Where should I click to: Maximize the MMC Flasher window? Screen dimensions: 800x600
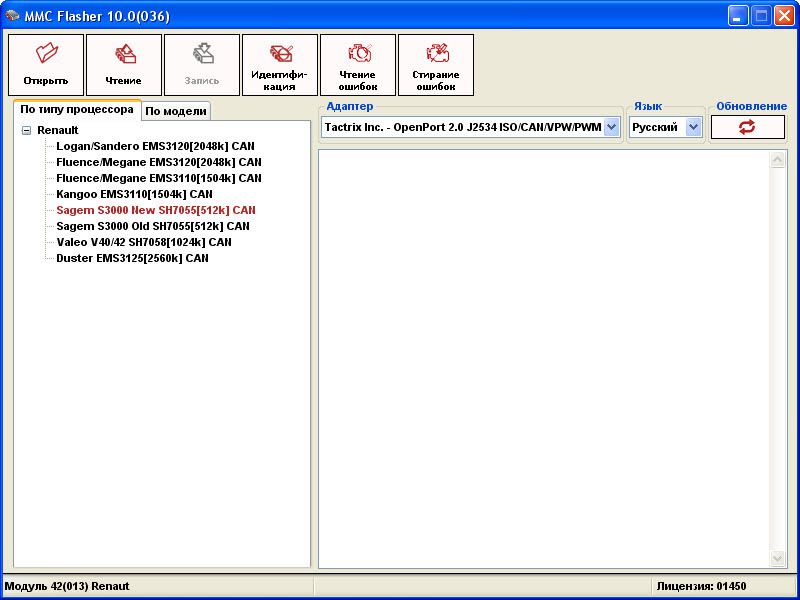(760, 15)
